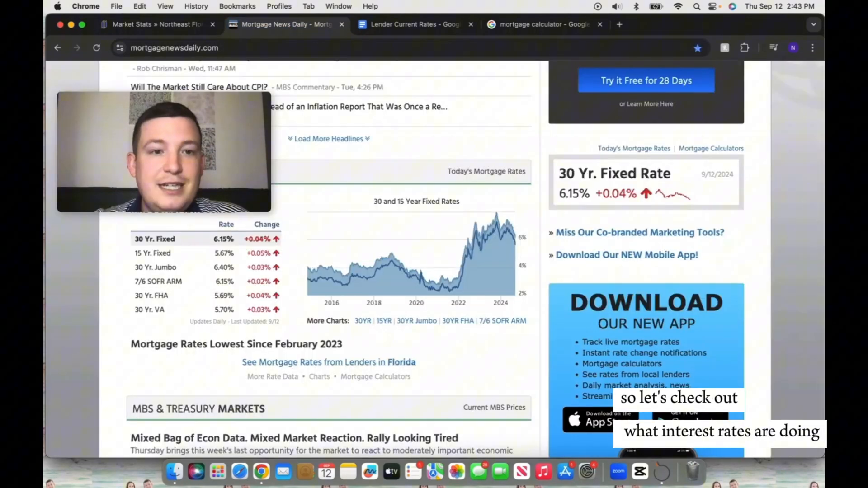Open Photos from the Dock

457,472
